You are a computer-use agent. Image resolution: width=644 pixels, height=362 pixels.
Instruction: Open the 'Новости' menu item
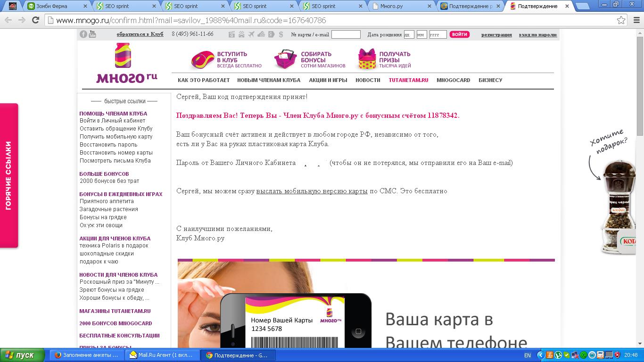click(368, 80)
